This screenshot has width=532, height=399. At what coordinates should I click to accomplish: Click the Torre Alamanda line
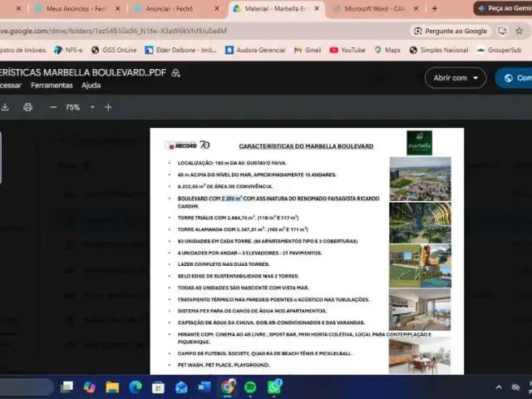(243, 229)
